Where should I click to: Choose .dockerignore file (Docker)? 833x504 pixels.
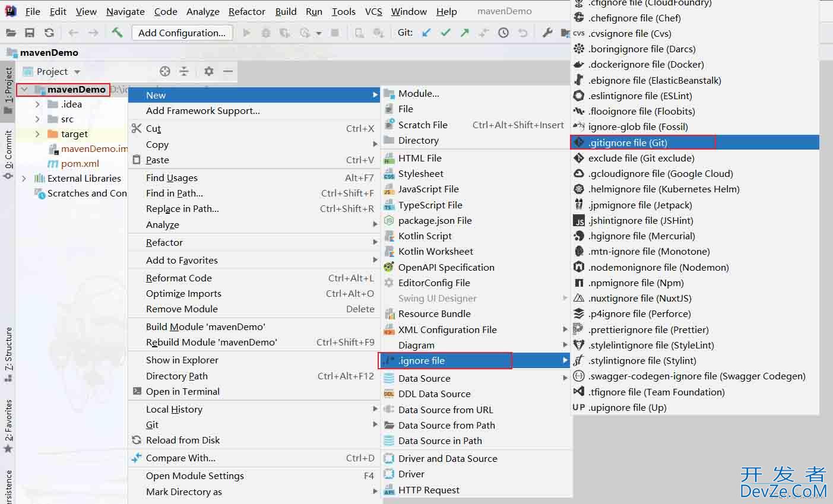point(695,64)
